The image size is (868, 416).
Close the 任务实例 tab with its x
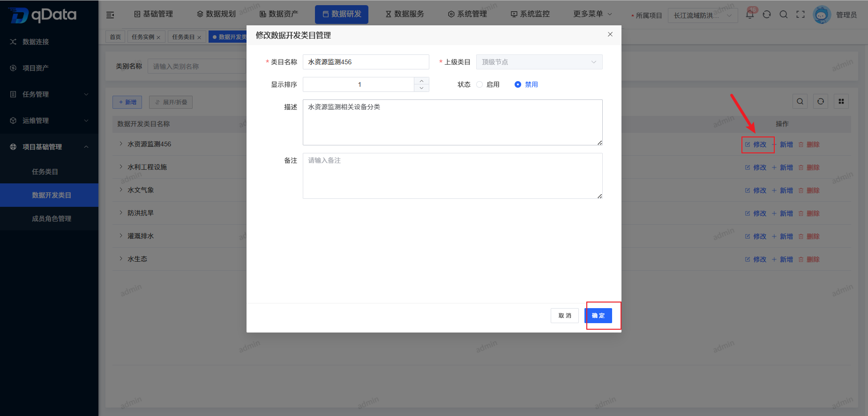[158, 38]
